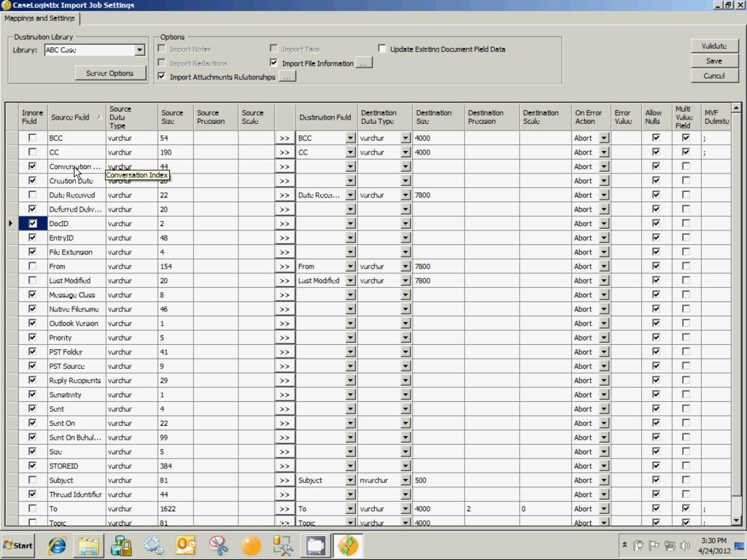Open the Windows Start menu
747x560 pixels.
18,545
